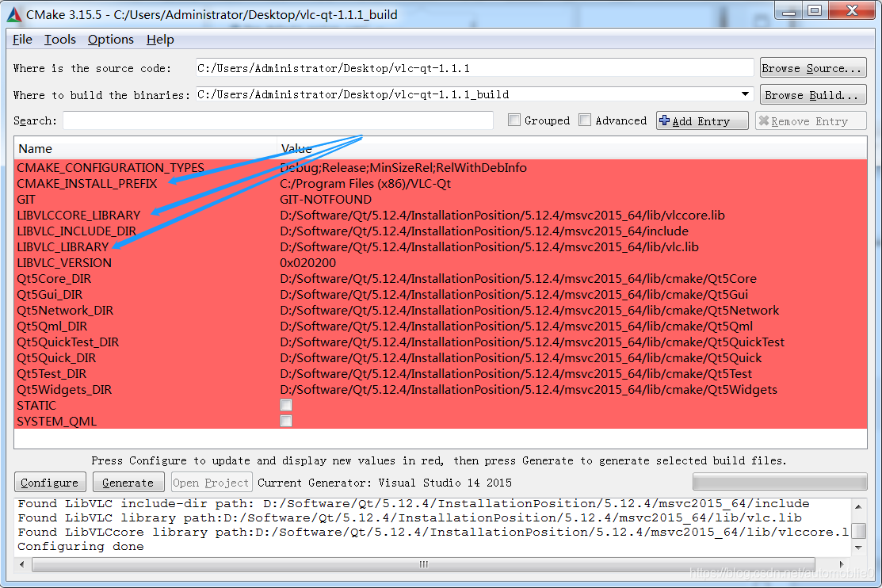
Task: Select the Qt5Gui_DIR entry
Action: (x=49, y=294)
